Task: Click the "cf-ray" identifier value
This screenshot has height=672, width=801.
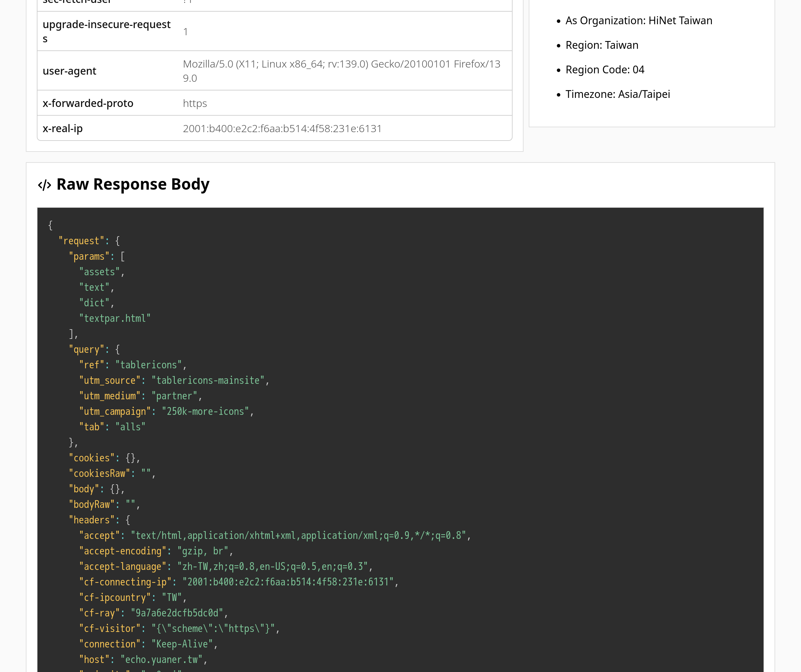Action: [177, 613]
